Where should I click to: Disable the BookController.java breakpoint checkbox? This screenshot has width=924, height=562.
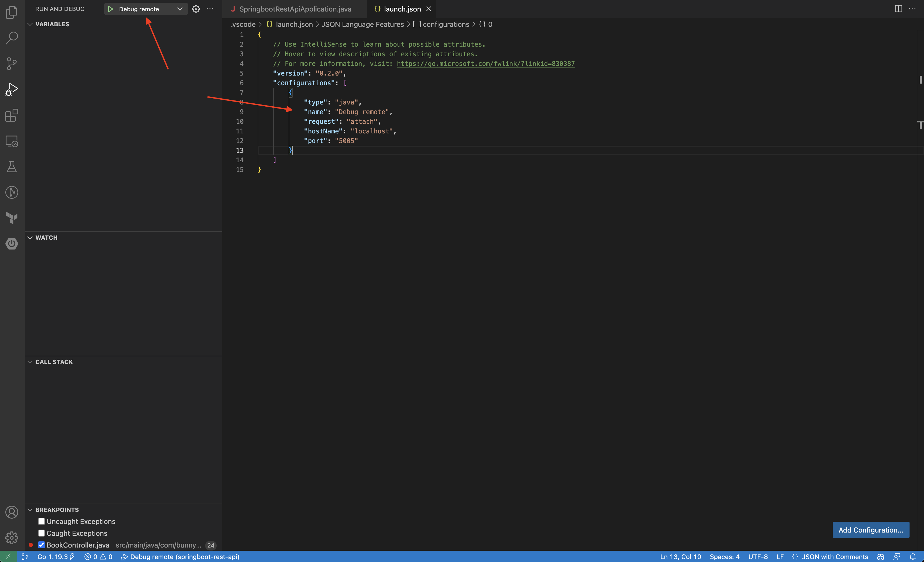point(42,545)
